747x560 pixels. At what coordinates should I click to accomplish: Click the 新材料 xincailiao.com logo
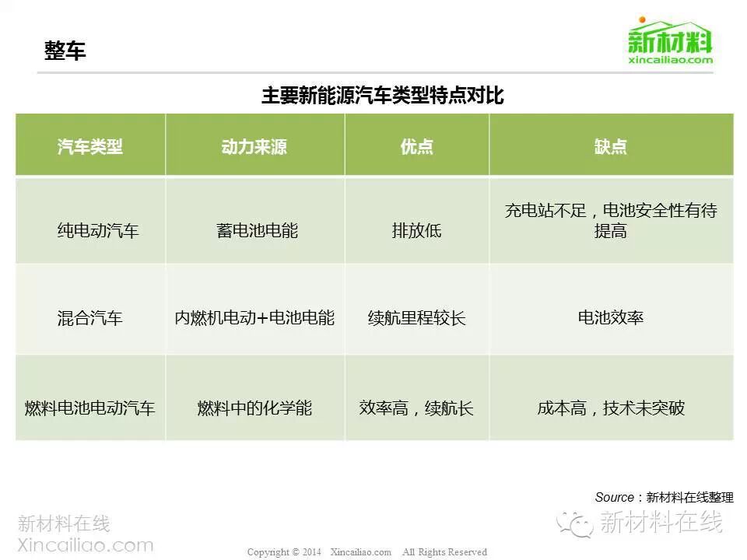(670, 40)
